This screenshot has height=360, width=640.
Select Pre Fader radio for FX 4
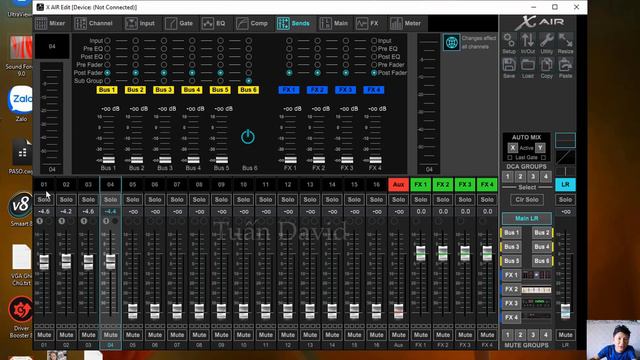pyautogui.click(x=374, y=64)
